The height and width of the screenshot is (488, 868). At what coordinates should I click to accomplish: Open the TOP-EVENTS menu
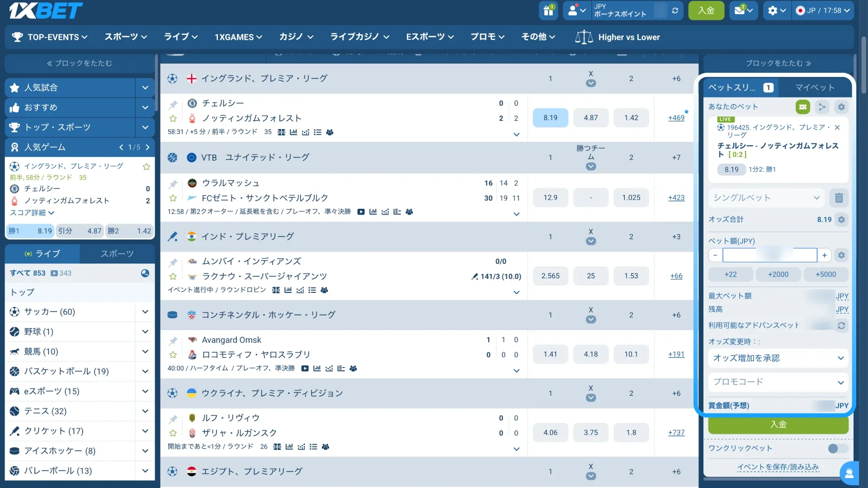50,37
